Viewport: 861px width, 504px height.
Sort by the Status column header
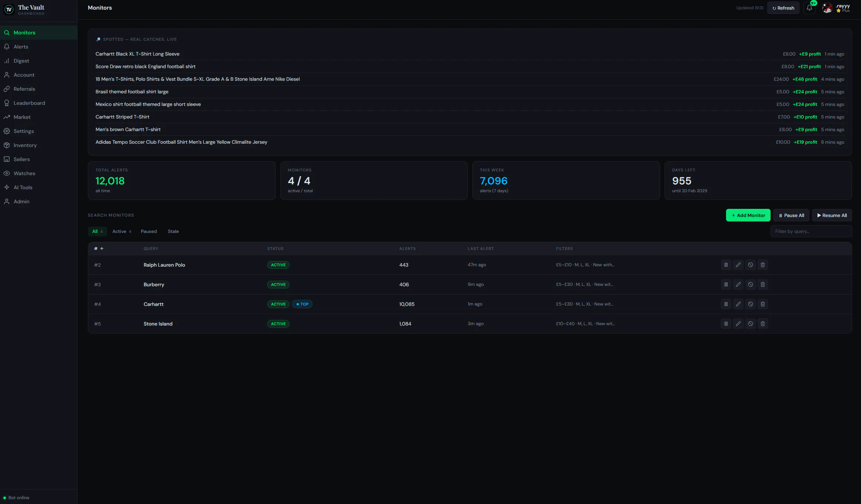tap(275, 248)
